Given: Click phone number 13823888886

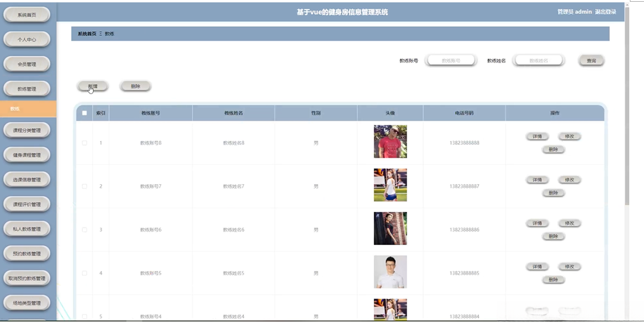Looking at the screenshot, I should click(x=464, y=230).
